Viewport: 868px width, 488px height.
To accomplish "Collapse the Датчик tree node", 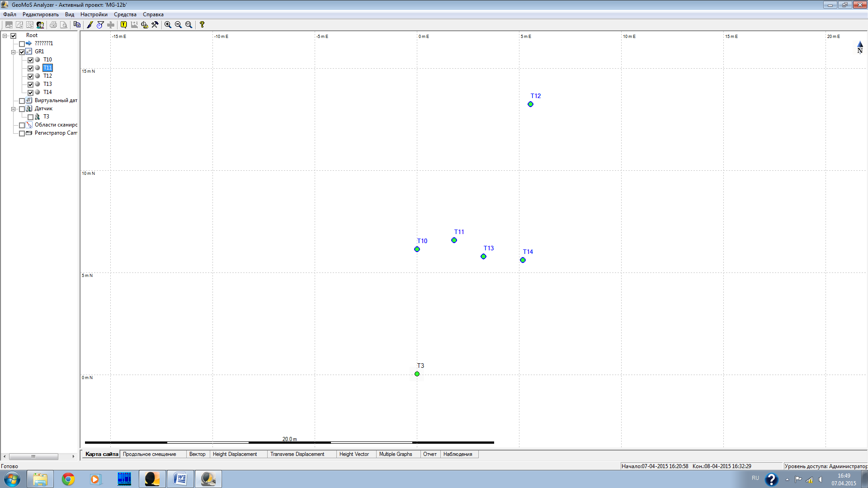I will 14,109.
